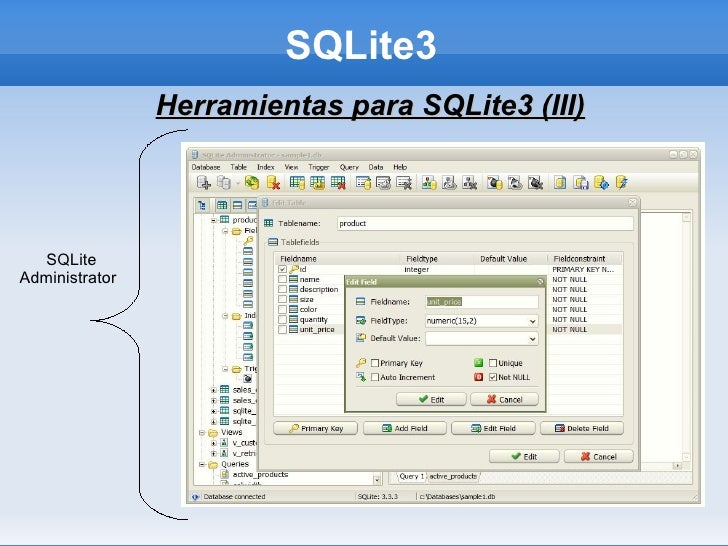Expand the v_retri view tree node
728x546 pixels.
[214, 454]
